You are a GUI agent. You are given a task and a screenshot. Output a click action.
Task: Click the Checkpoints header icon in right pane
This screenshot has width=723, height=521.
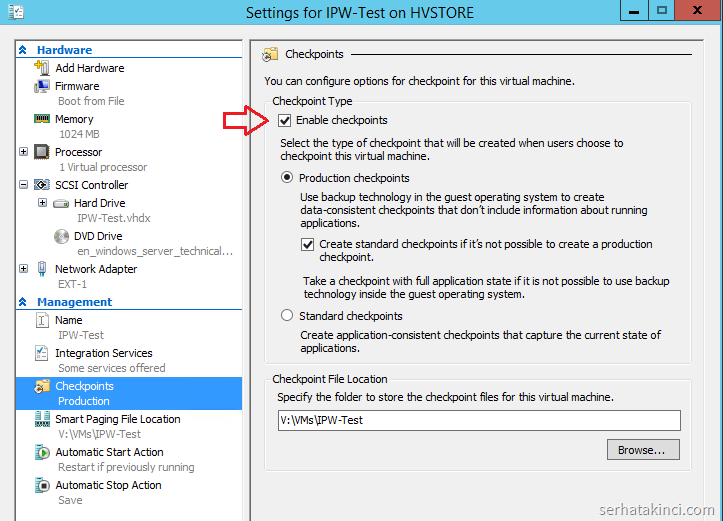[270, 54]
